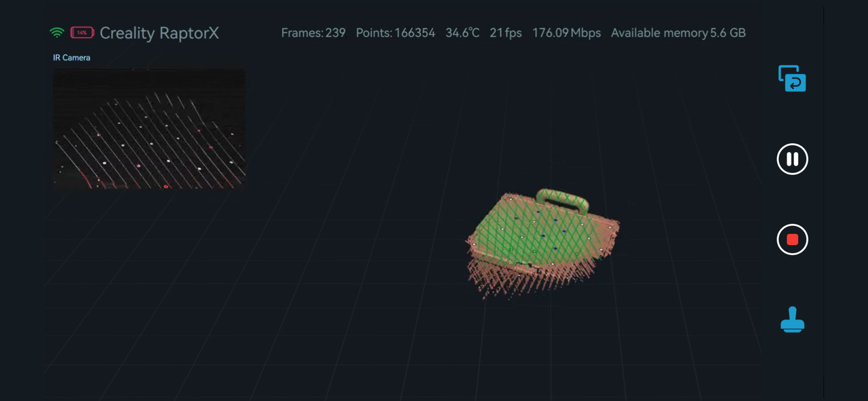This screenshot has height=401, width=868.
Task: Pause the scan with the pause button
Action: pos(792,159)
